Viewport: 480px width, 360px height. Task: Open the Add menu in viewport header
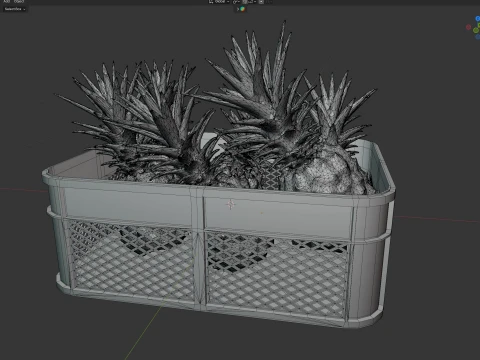(x=7, y=1)
